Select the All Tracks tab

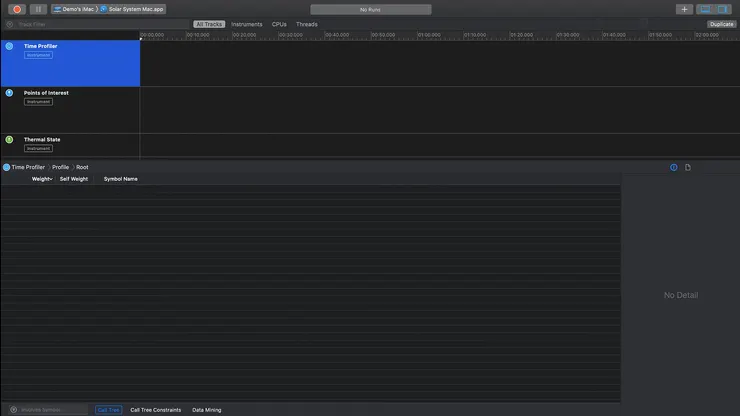click(209, 24)
